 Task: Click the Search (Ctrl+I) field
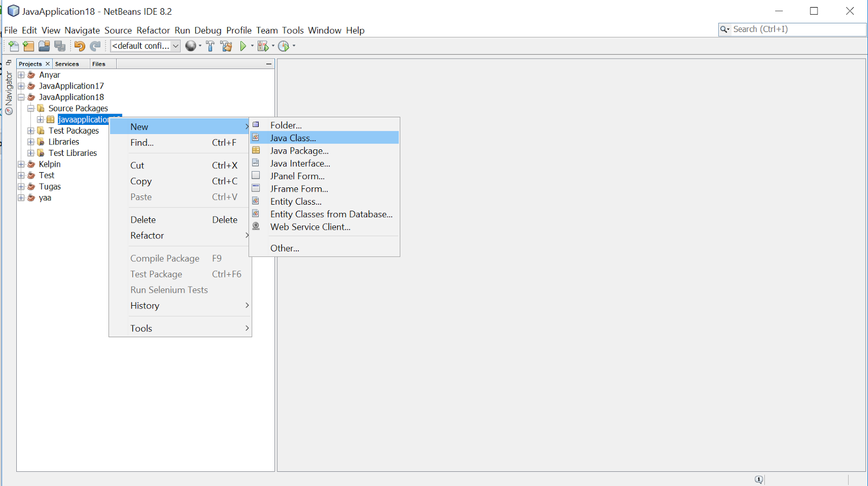point(792,29)
